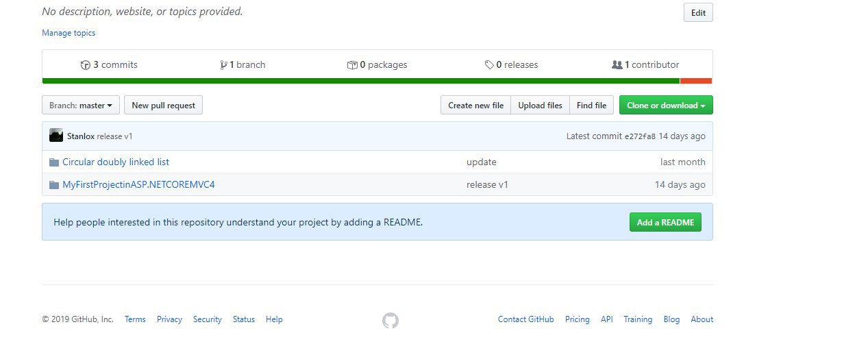Click folder icon beside MyFirstProjectinASP.NETCOREMVC4
Viewport: 868px width, 344px height.
[54, 185]
